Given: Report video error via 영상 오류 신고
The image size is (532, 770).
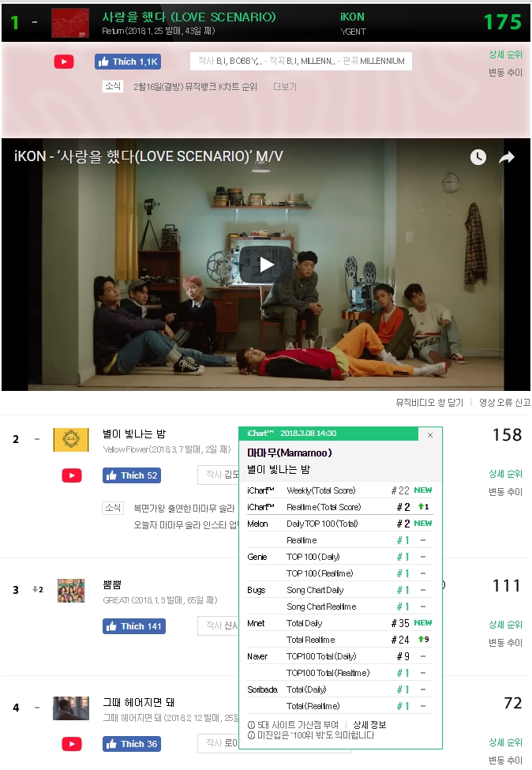Looking at the screenshot, I should [504, 403].
